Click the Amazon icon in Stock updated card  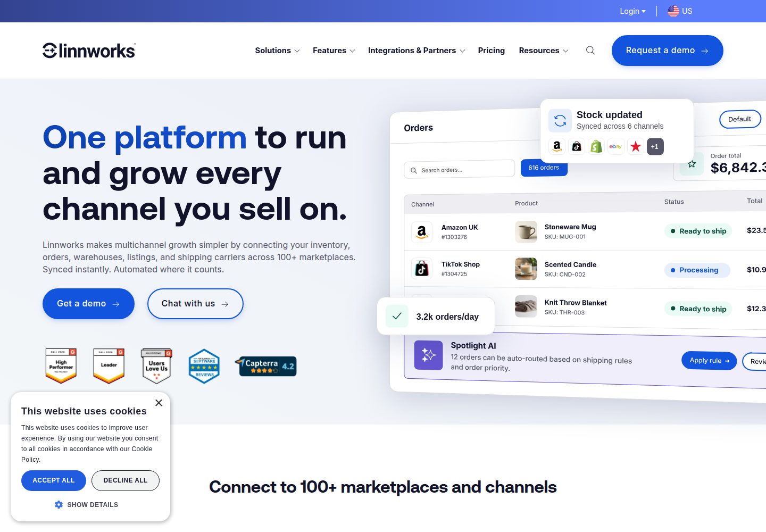557,146
